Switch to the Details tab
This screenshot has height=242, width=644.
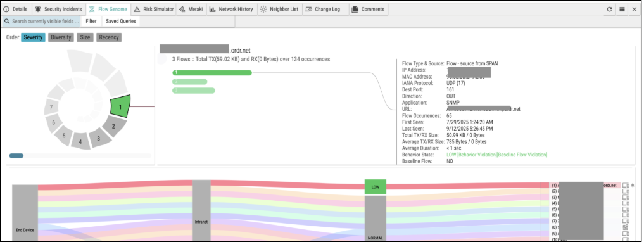(x=16, y=9)
